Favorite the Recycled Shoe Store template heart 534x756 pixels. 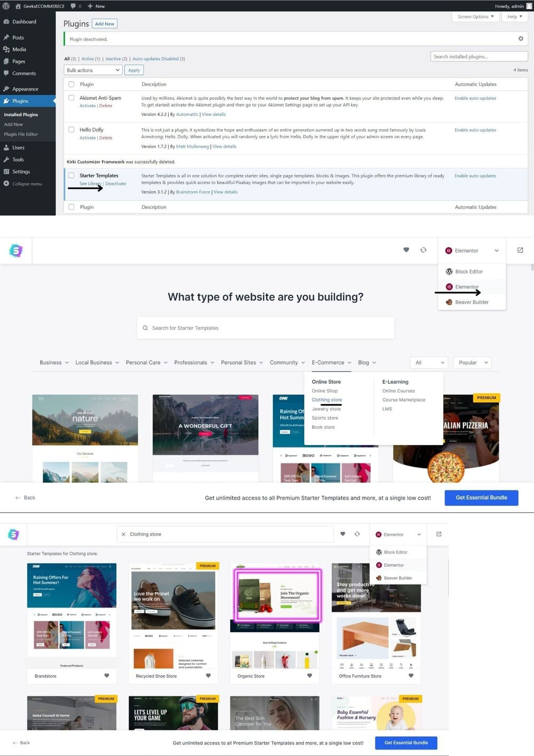pos(208,676)
